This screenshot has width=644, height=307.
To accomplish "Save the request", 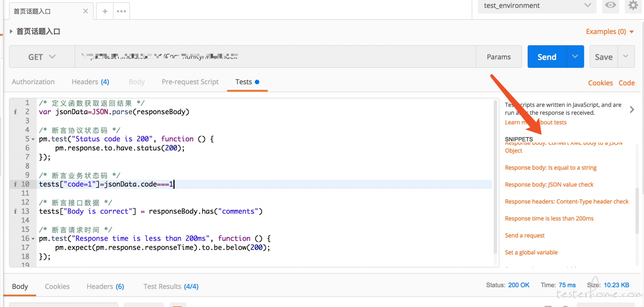I will click(x=604, y=57).
